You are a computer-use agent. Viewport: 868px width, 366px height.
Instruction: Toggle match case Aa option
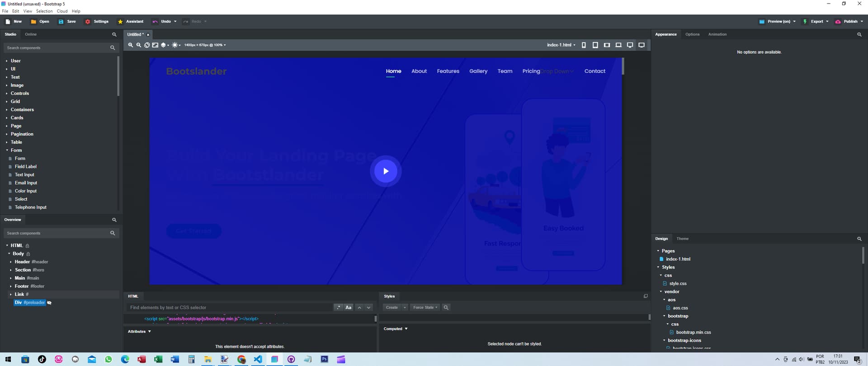(348, 307)
